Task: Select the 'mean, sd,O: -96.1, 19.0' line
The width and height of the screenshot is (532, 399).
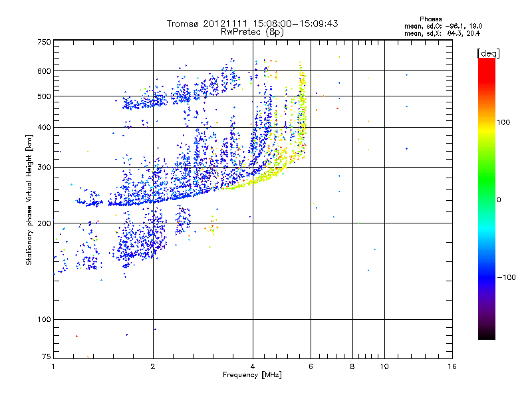Action: point(443,26)
